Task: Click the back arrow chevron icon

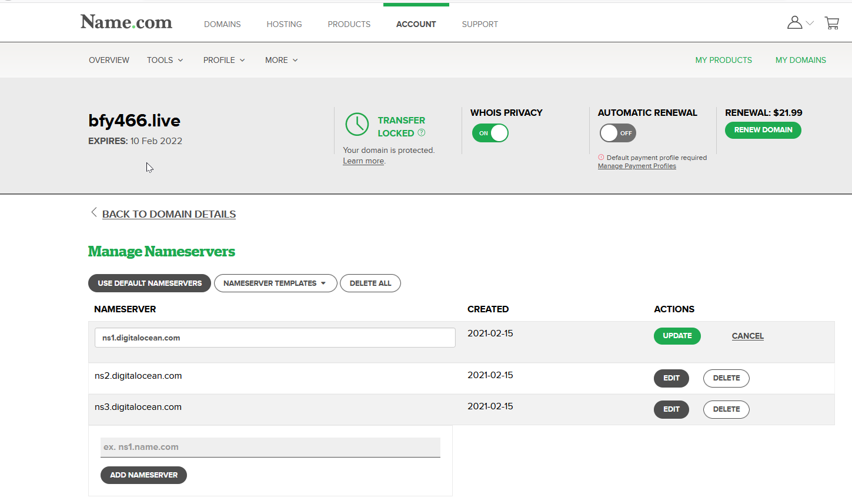Action: pyautogui.click(x=93, y=212)
